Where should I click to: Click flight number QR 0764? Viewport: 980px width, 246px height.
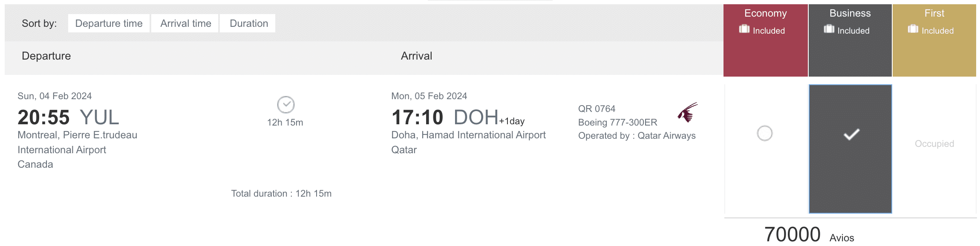click(x=597, y=109)
